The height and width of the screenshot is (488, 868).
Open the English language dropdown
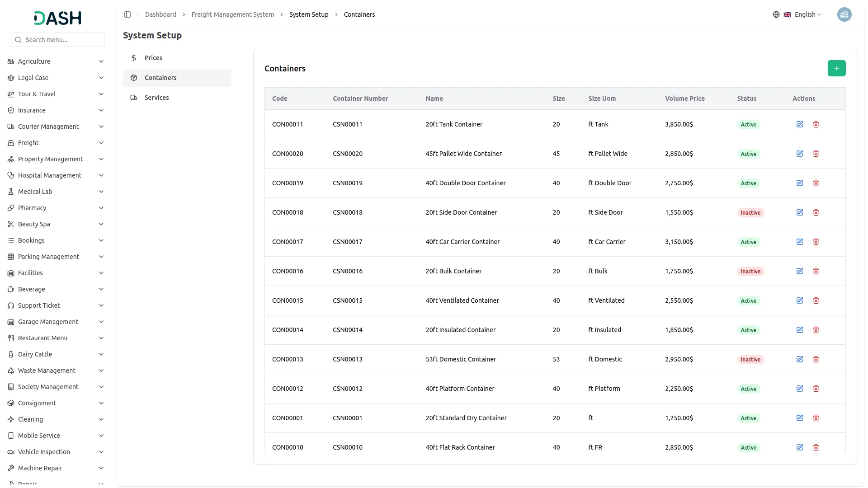pos(805,14)
